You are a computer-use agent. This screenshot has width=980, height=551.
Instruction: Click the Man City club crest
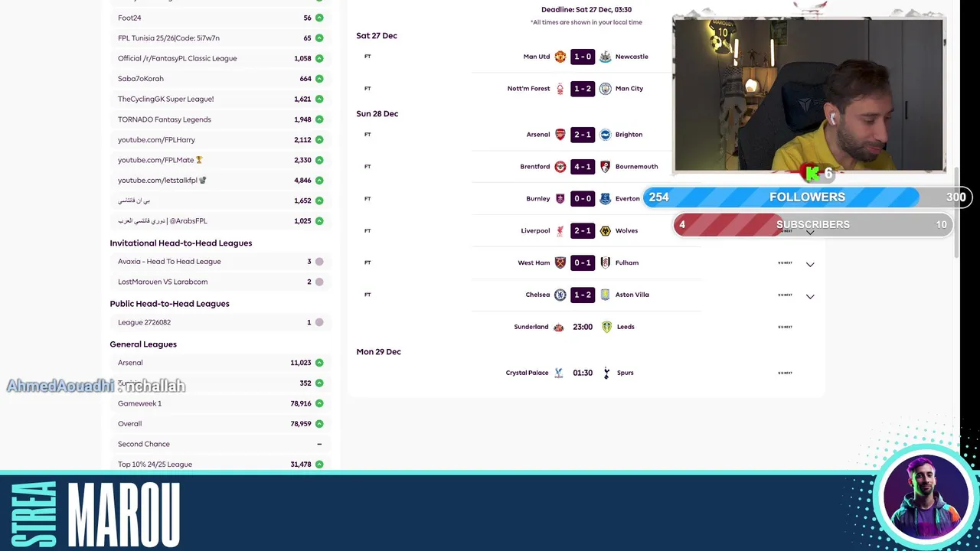coord(605,89)
